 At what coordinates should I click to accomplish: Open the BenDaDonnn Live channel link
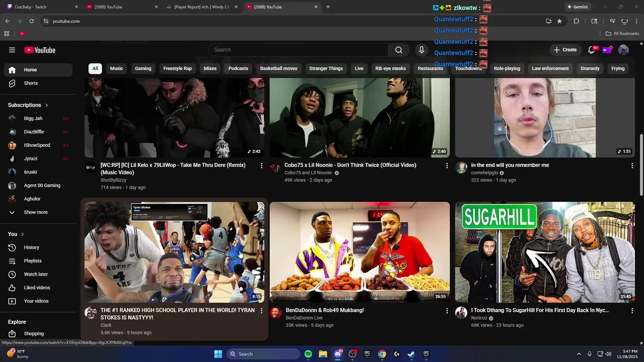point(304,318)
